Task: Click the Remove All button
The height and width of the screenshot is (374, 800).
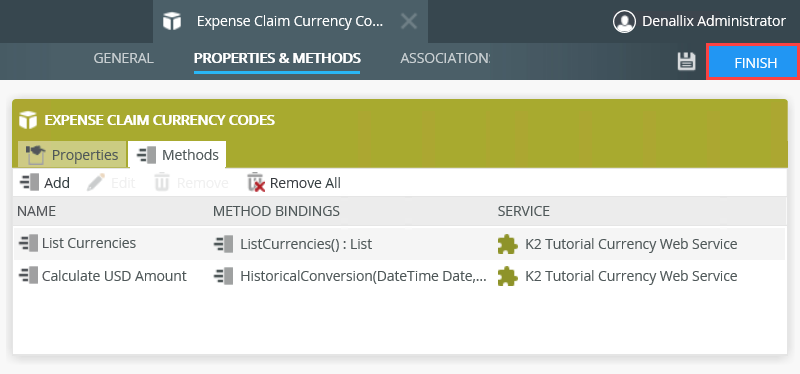Action: click(x=294, y=183)
